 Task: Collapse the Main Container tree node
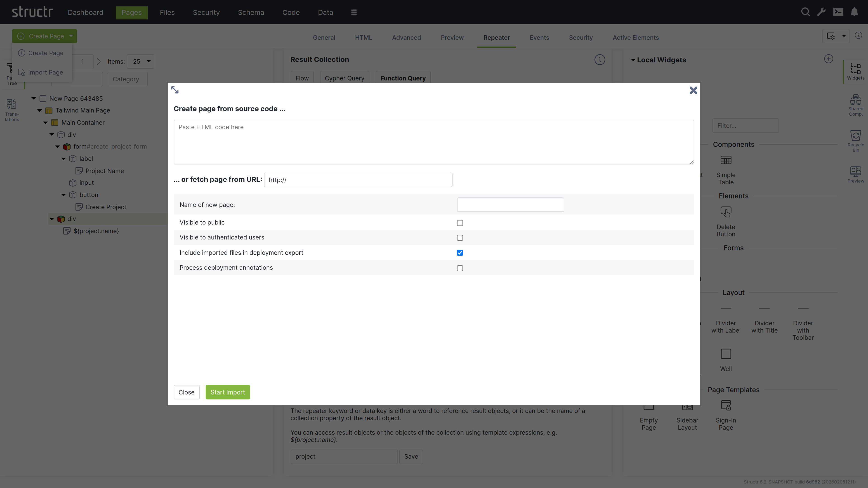click(x=45, y=122)
